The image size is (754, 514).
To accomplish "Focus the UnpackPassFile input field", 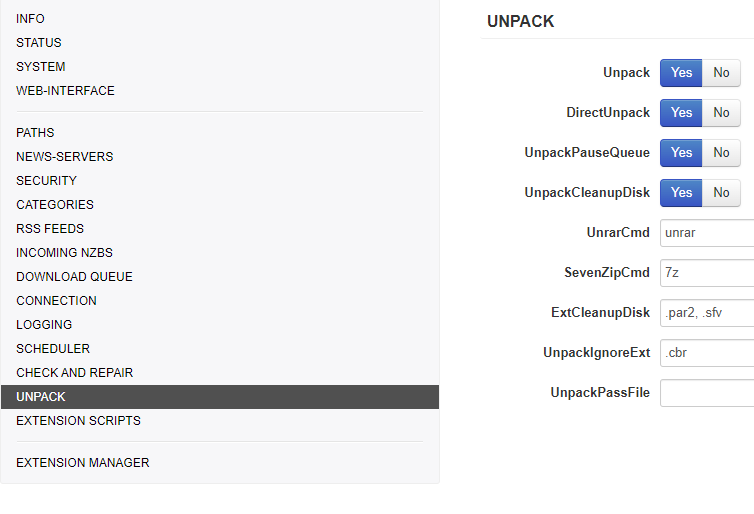I will [x=706, y=393].
